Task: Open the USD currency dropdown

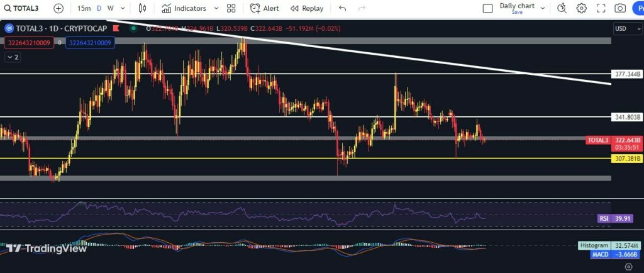Action: coord(628,29)
